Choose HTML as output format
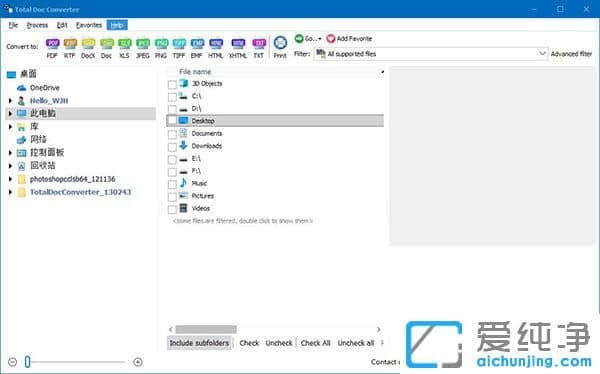Viewport: 600px width, 374px height. click(216, 43)
